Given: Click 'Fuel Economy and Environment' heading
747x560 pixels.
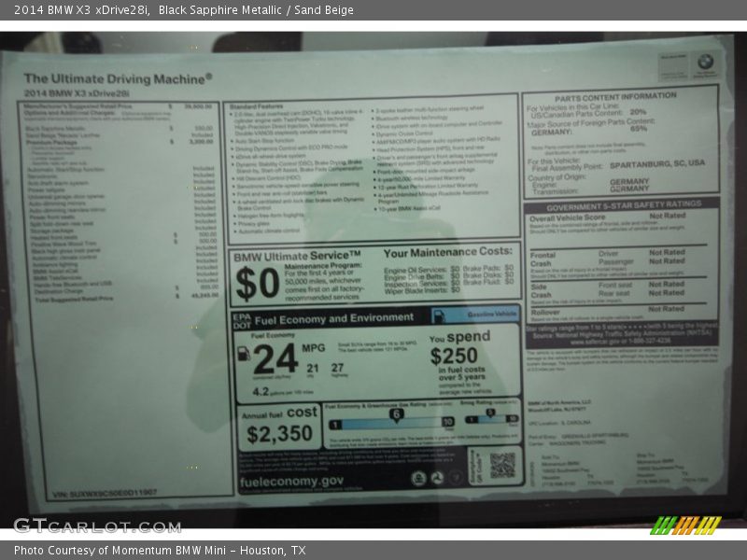Looking at the screenshot, I should (334, 319).
